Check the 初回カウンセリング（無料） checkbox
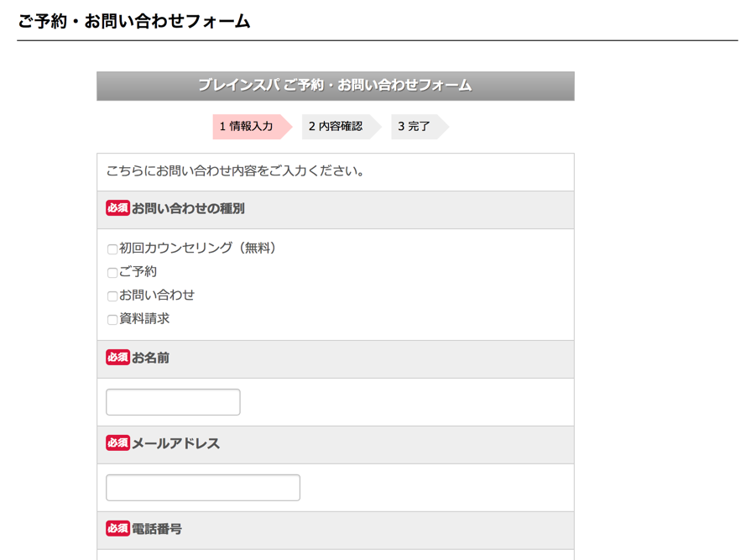This screenshot has height=560, width=756. coord(112,249)
